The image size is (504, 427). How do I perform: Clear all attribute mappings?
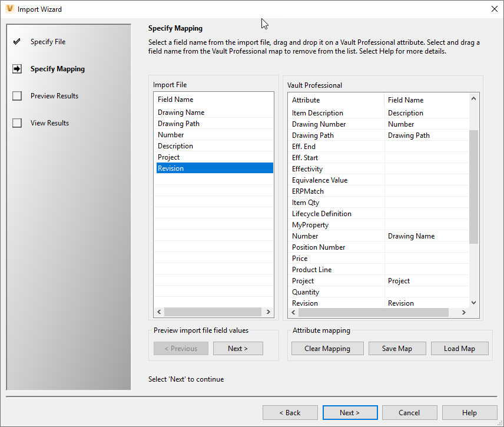click(327, 348)
